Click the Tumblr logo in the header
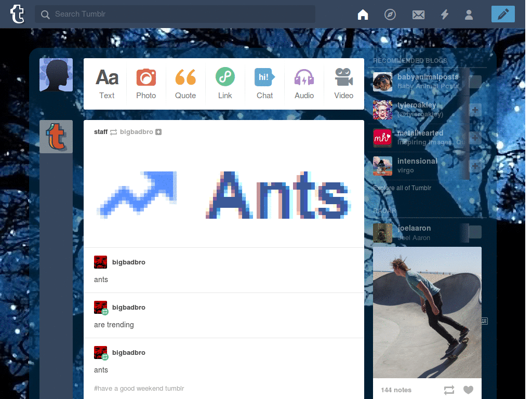Screen dimensions: 532x399 point(17,14)
